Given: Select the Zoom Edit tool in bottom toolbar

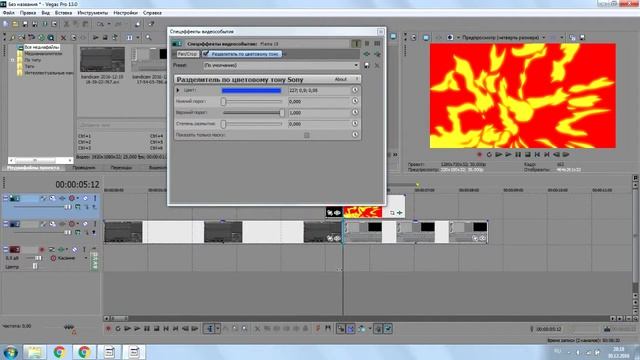Looking at the screenshot, I should [244, 329].
